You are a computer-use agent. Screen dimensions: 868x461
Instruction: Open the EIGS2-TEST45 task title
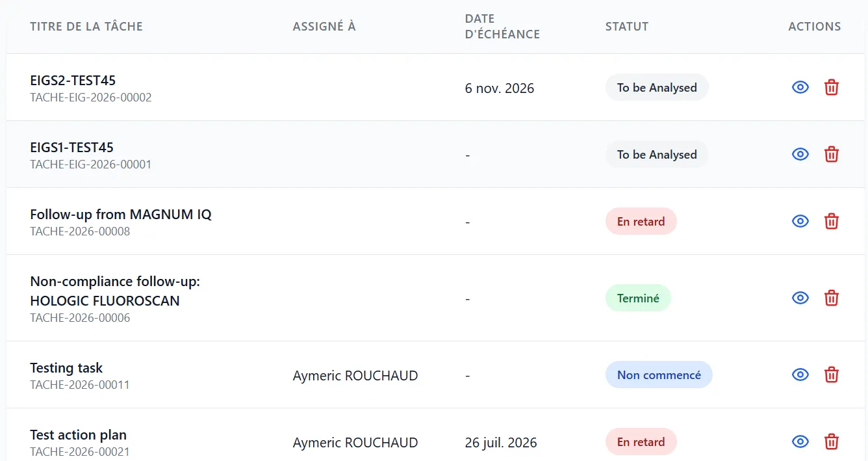pos(73,81)
